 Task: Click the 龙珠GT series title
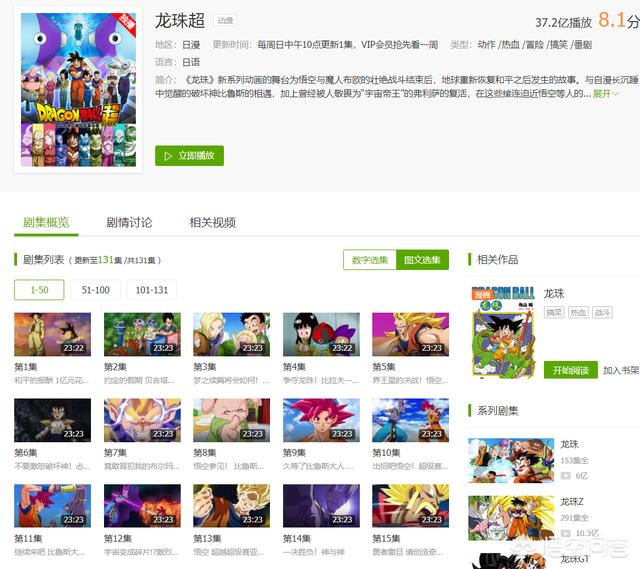tap(575, 559)
